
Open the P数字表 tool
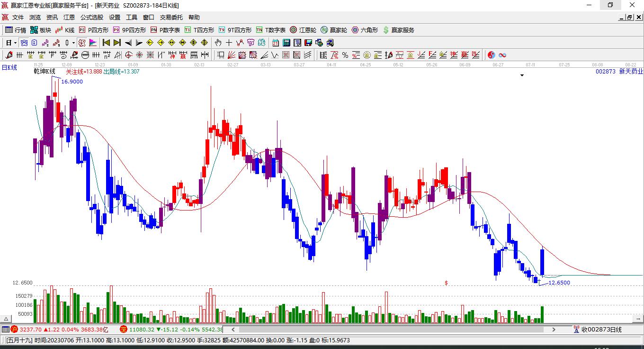(165, 30)
